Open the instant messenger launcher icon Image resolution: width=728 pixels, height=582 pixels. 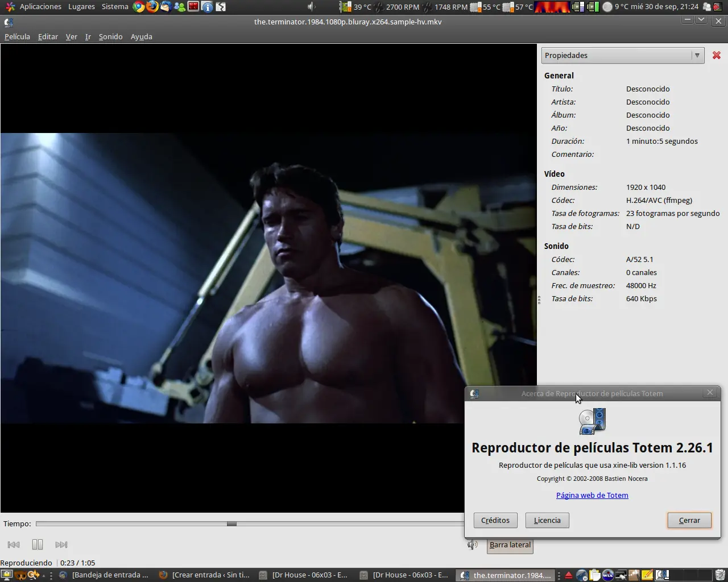pyautogui.click(x=180, y=7)
